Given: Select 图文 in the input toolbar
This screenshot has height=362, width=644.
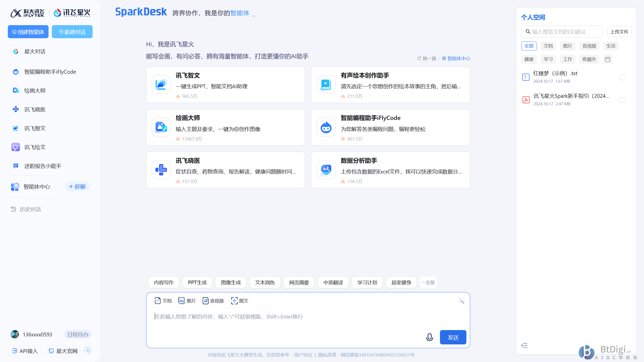Looking at the screenshot, I should click(239, 301).
